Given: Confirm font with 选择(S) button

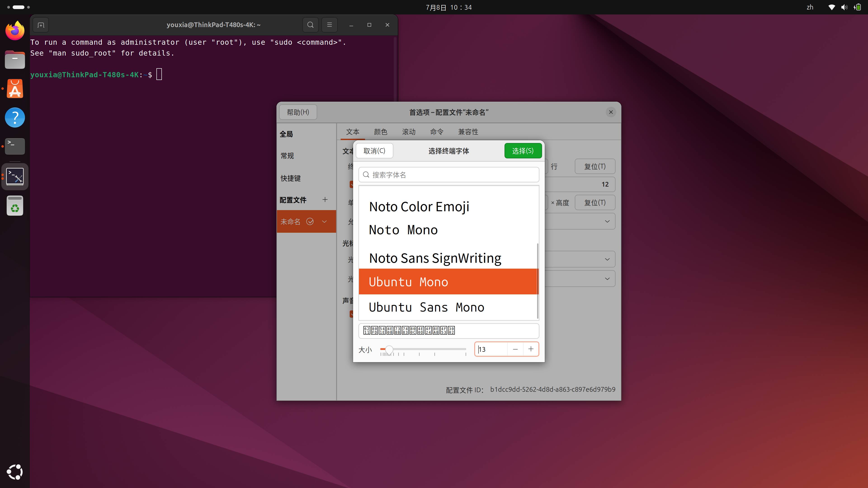Looking at the screenshot, I should tap(523, 150).
